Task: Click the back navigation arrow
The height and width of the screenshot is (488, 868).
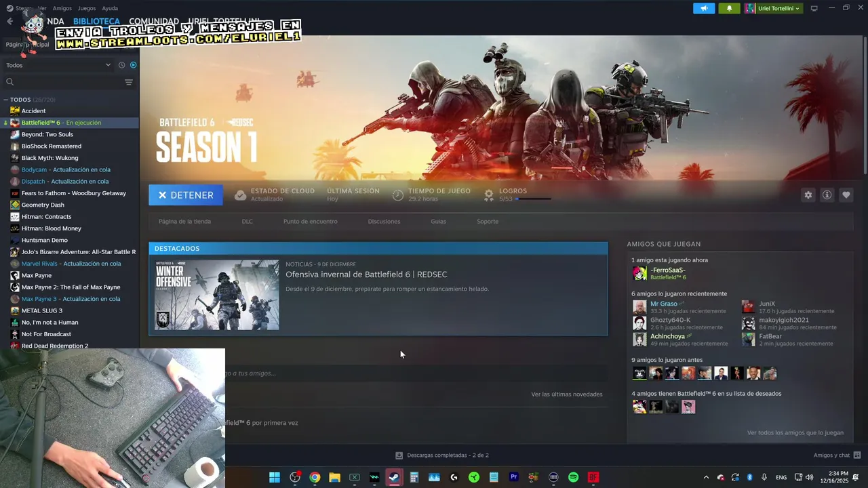Action: coord(9,22)
